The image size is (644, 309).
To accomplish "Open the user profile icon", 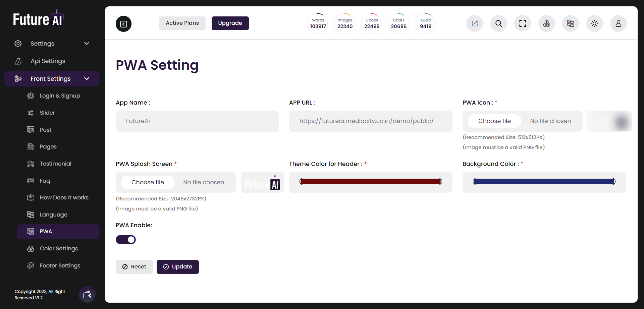I will click(x=619, y=23).
